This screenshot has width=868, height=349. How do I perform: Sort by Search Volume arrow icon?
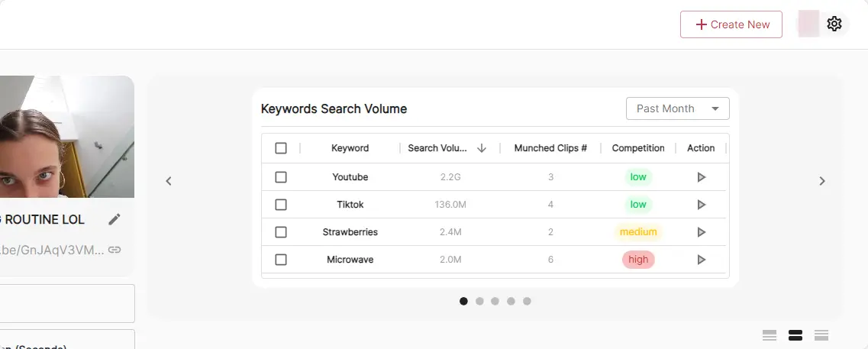coord(482,148)
